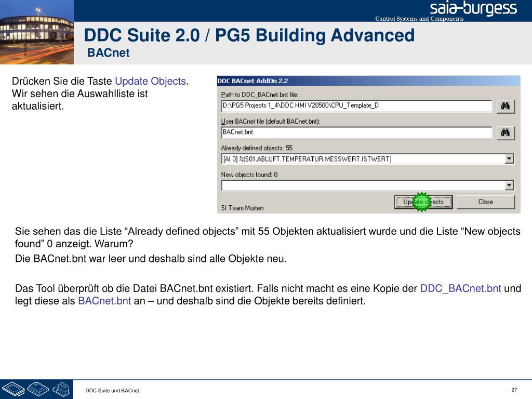Click the 'User BACnet file (default BACnet.bnt):' label
This screenshot has height=399, width=532.
[x=270, y=121]
